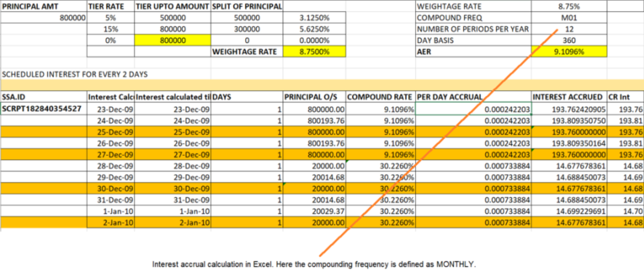Click the NUMBER OF PERIODS PER YEAR label
Screen dimensions: 644x272
point(473,29)
